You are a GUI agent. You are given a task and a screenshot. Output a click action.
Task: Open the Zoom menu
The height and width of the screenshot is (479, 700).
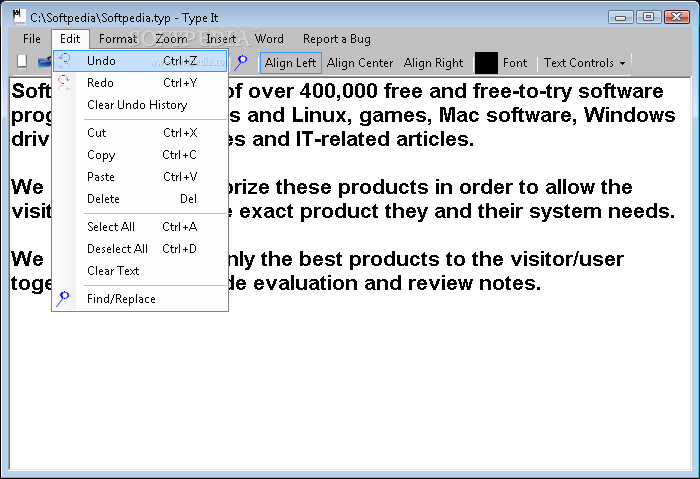coord(171,39)
